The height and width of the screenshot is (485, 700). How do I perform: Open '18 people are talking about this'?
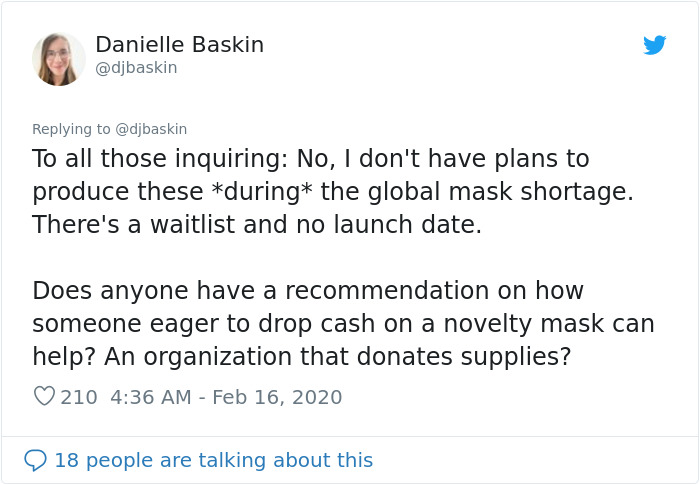(213, 460)
